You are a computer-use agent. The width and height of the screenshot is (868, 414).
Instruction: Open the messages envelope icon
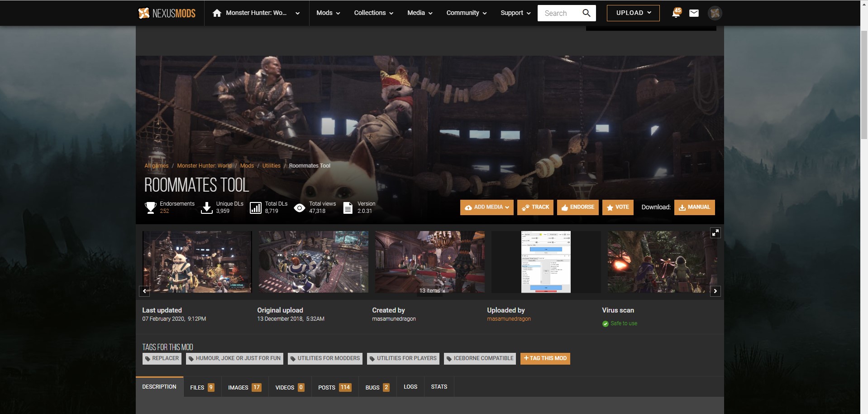(694, 13)
